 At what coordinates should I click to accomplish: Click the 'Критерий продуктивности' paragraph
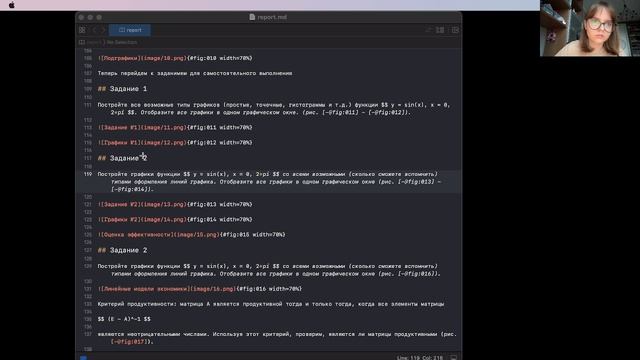click(x=271, y=304)
